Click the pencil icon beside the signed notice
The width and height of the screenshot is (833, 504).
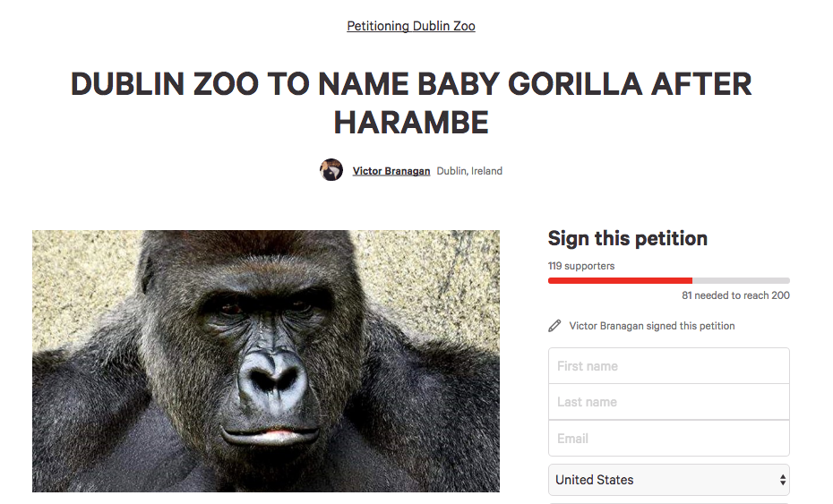point(554,326)
